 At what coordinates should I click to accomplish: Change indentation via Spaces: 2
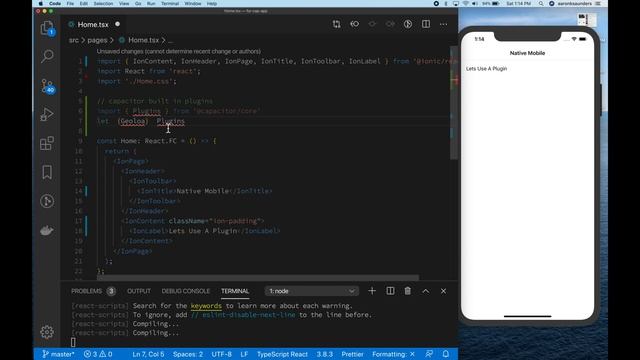188,354
